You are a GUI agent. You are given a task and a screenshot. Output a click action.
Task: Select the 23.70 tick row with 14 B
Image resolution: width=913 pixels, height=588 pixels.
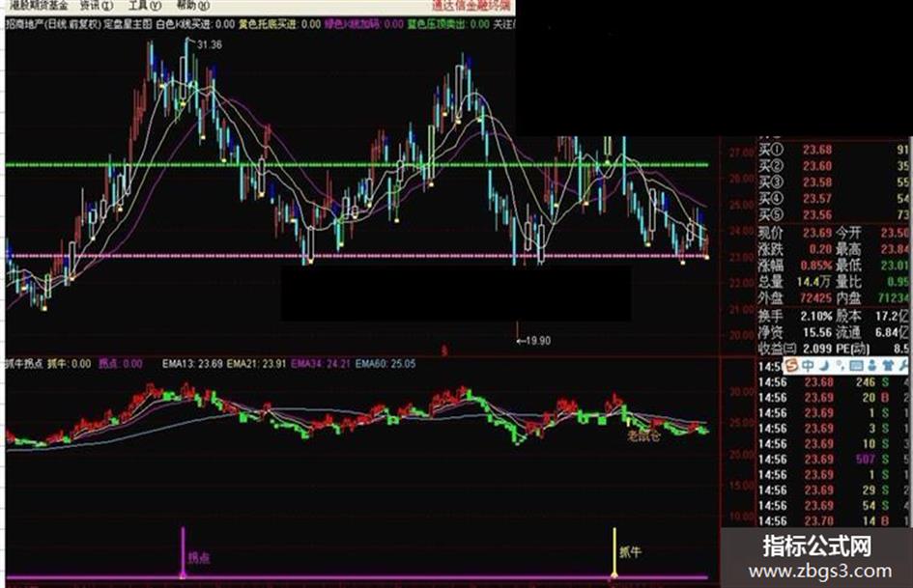pyautogui.click(x=834, y=521)
